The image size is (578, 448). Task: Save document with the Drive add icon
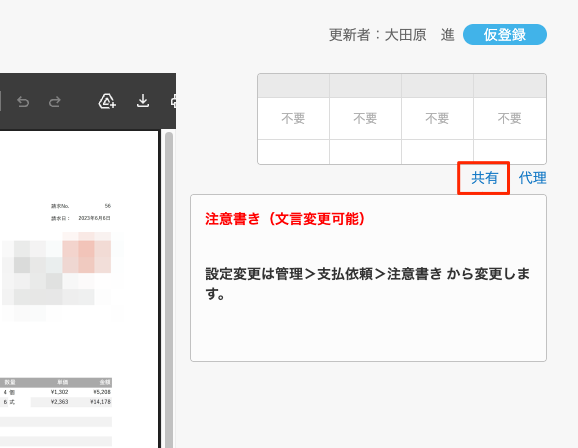pyautogui.click(x=107, y=101)
